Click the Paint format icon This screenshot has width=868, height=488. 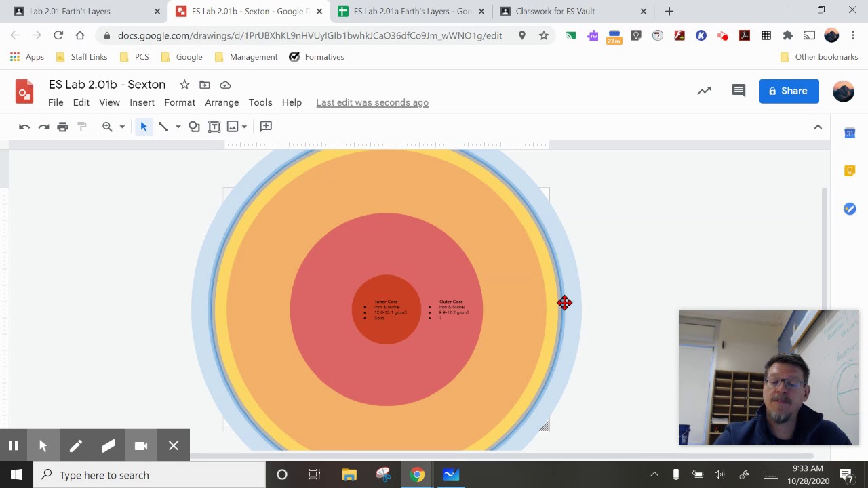click(x=82, y=127)
